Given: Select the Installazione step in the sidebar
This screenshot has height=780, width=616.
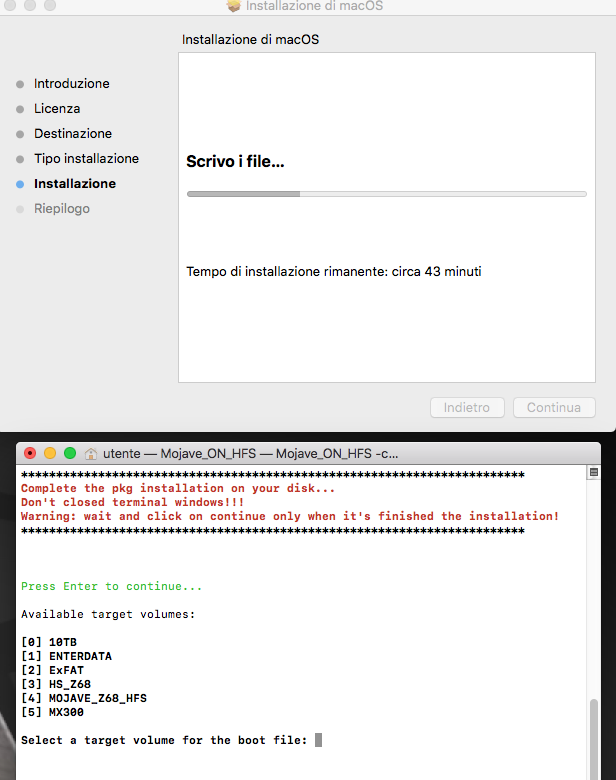Looking at the screenshot, I should point(75,184).
